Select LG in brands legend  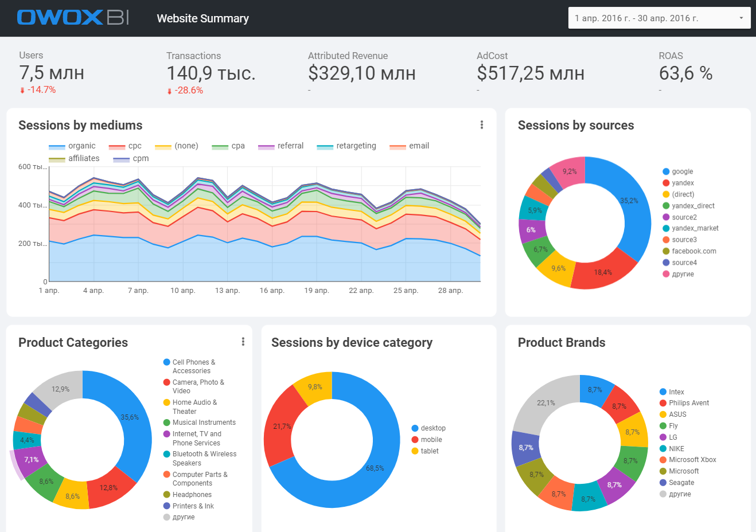(x=668, y=437)
